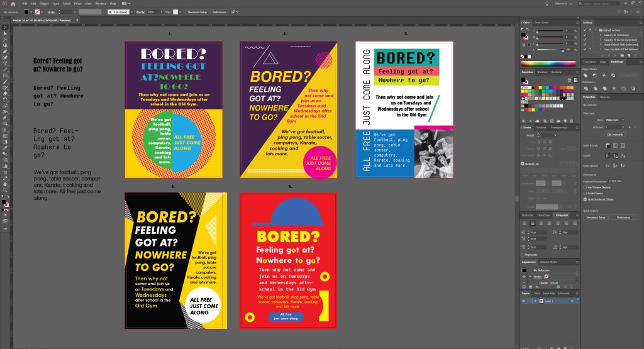Uncheck Scale Strokes & Effects option
Screen dimensions: 644x349
586,199
